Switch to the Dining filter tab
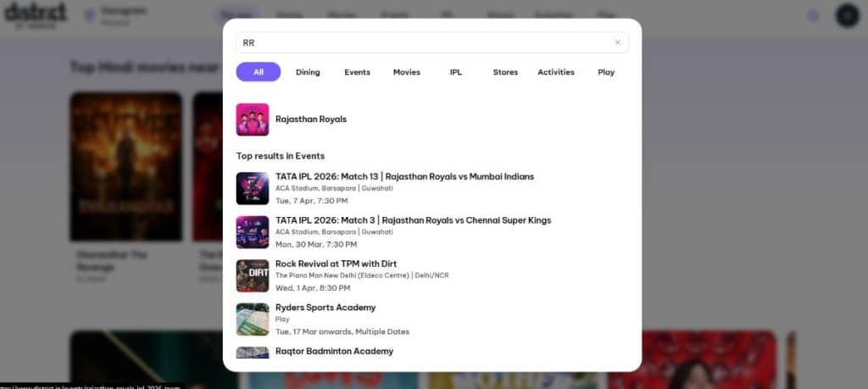The width and height of the screenshot is (868, 389). coord(308,72)
